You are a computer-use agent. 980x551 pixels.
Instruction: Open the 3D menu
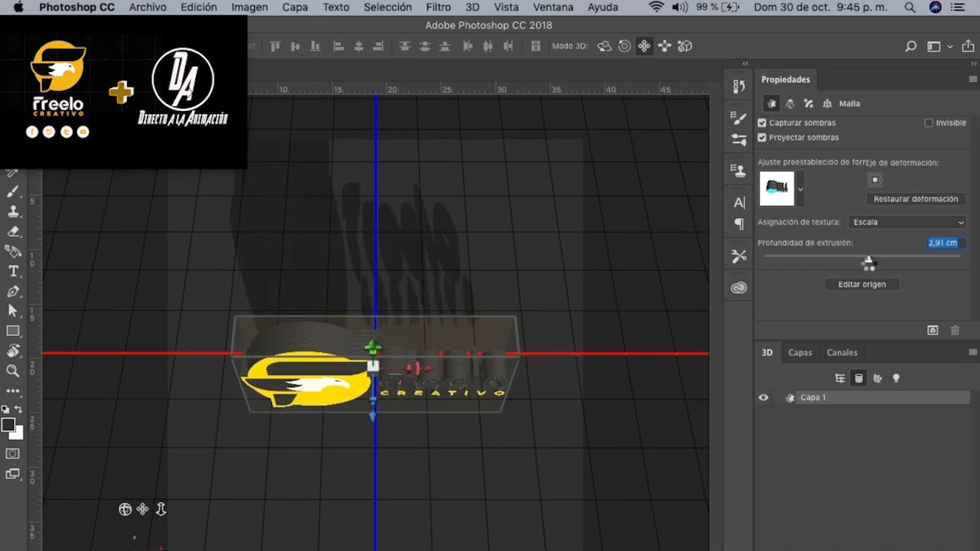472,7
